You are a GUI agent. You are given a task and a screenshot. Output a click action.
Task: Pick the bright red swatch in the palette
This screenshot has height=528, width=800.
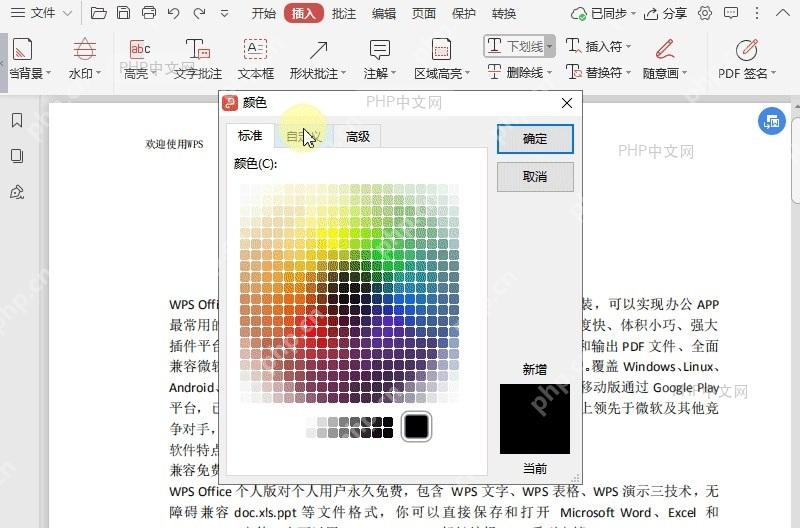[322, 331]
